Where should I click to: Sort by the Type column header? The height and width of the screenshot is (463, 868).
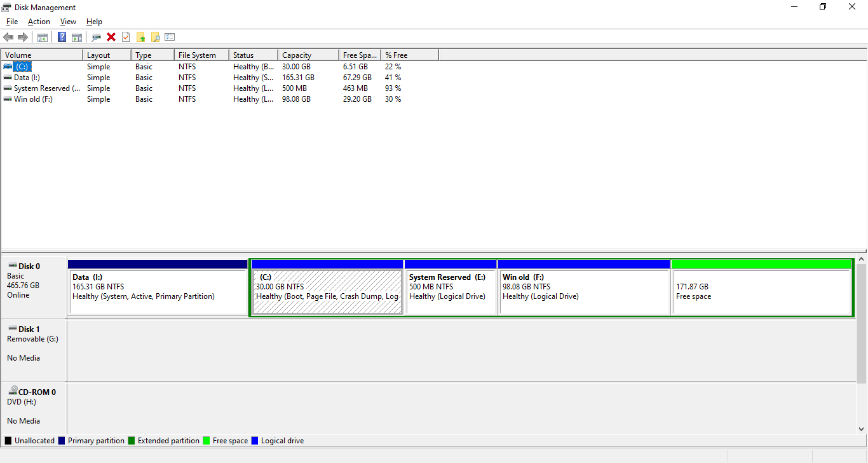pos(153,55)
